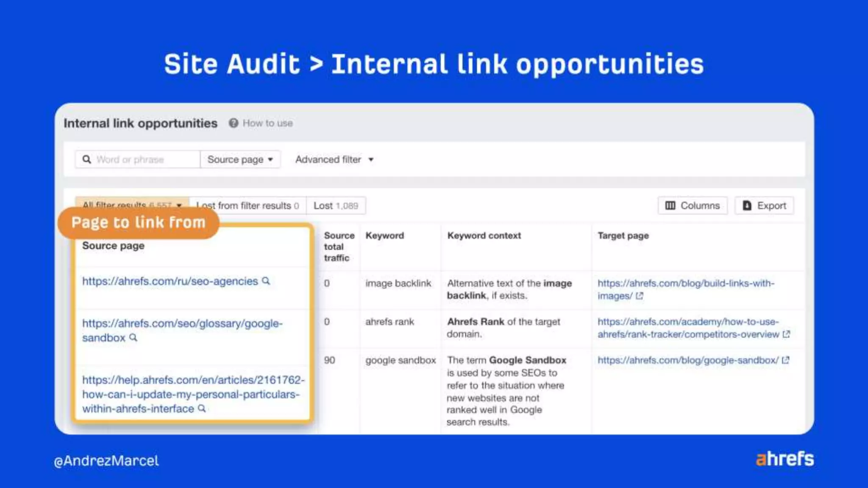This screenshot has height=488, width=868.
Task: Open external link icon for blog google-sandbox
Action: click(785, 360)
